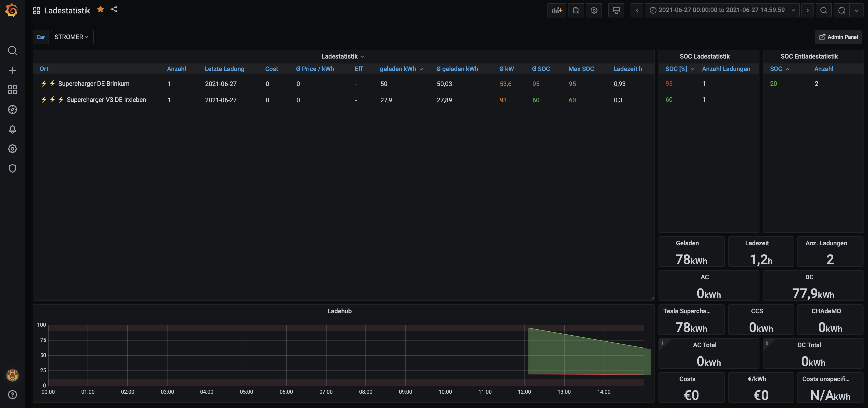
Task: Click the zoom out time range icon
Action: coord(824,10)
